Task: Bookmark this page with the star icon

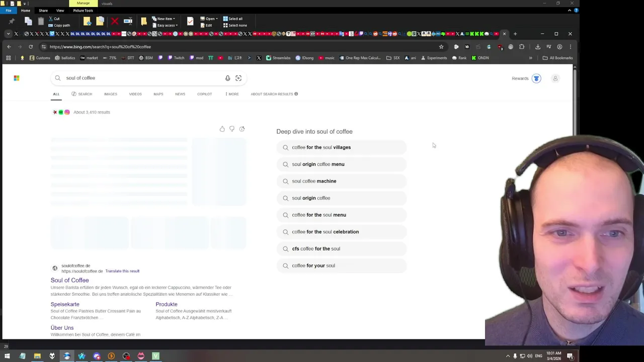Action: (x=441, y=47)
